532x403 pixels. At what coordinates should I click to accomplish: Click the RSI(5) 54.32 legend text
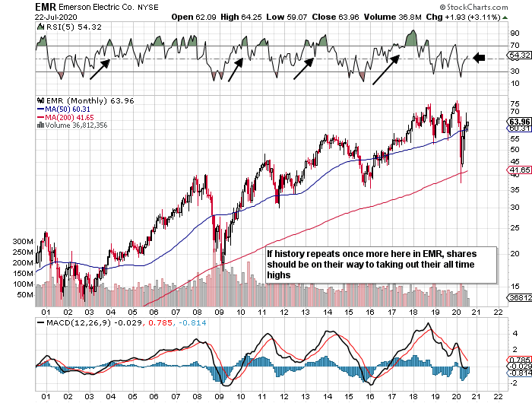click(74, 27)
